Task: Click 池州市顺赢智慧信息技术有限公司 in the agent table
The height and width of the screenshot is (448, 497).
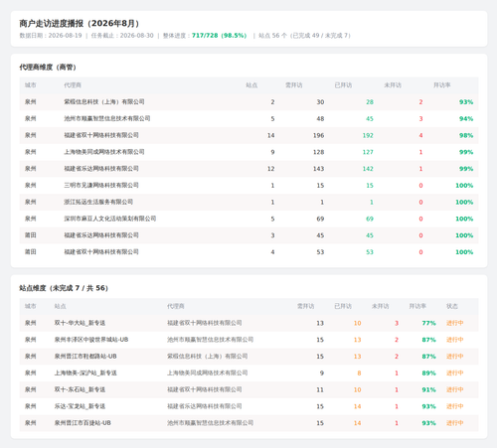Action: [x=107, y=118]
